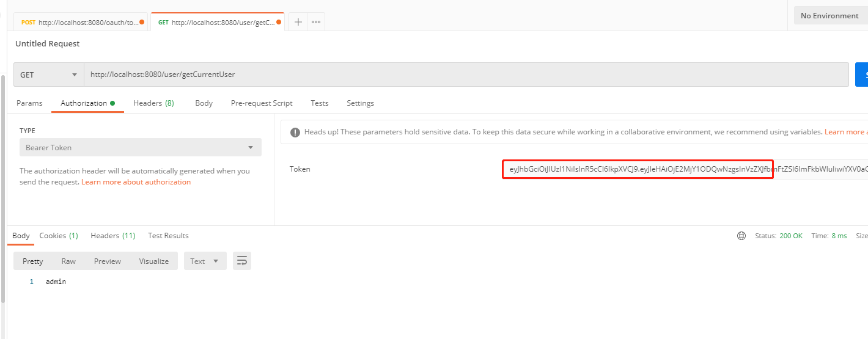Click the 8 ms response time value
Viewport: 868px width, 339px height.
[x=839, y=236]
